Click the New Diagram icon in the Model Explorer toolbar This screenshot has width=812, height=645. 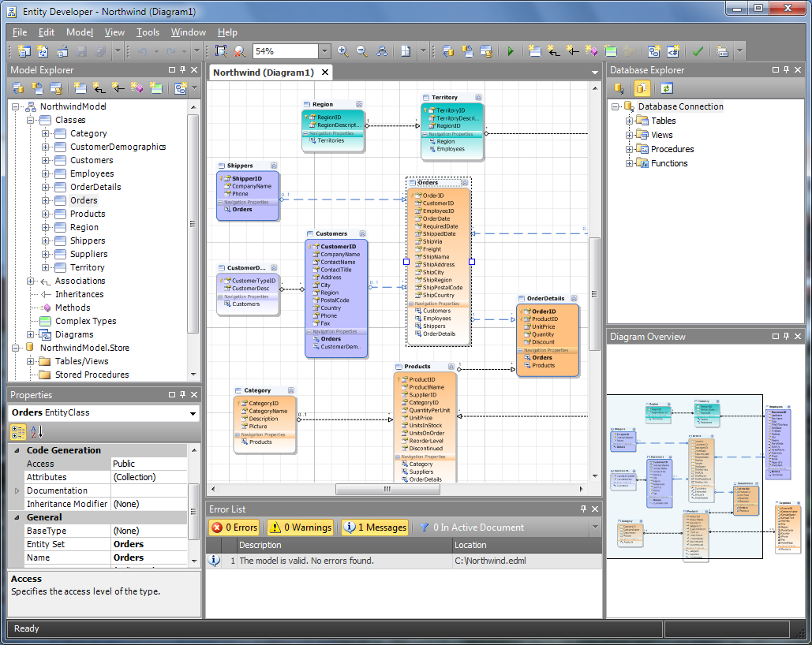180,88
